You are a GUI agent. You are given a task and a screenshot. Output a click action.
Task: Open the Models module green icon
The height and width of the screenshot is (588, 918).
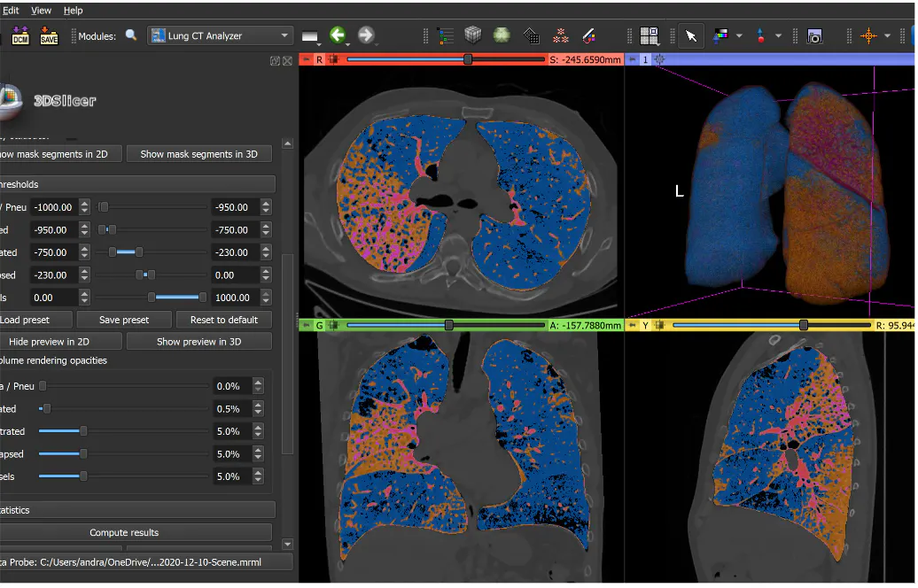[502, 35]
